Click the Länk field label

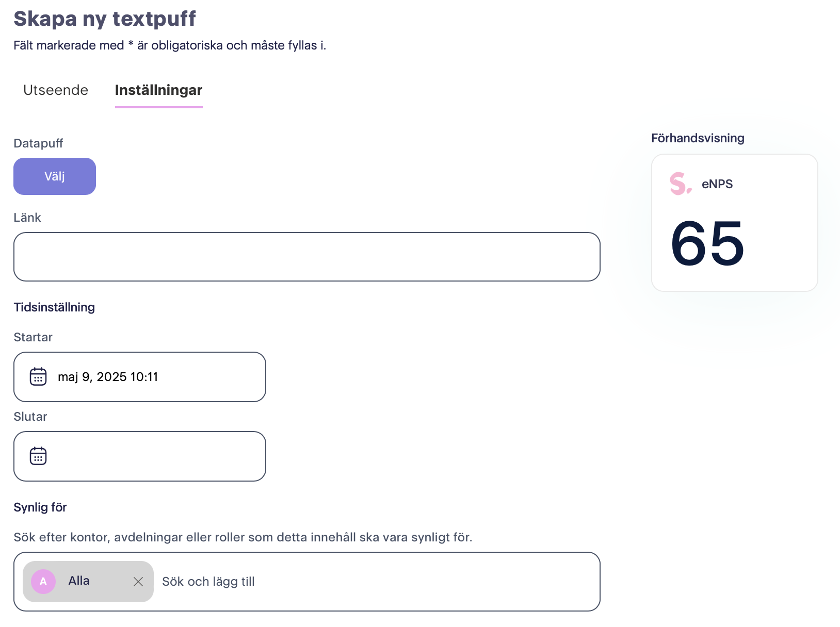pos(27,218)
